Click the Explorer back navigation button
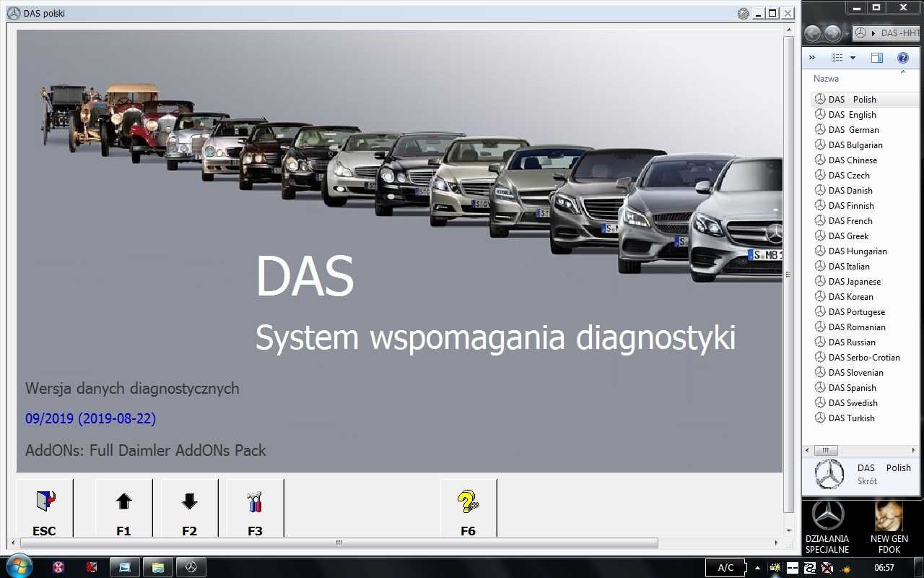 (x=812, y=33)
